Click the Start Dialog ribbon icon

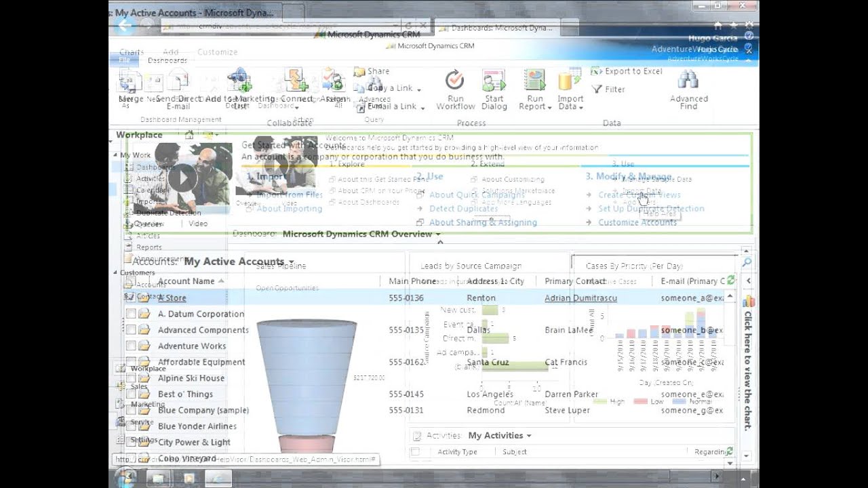point(494,80)
